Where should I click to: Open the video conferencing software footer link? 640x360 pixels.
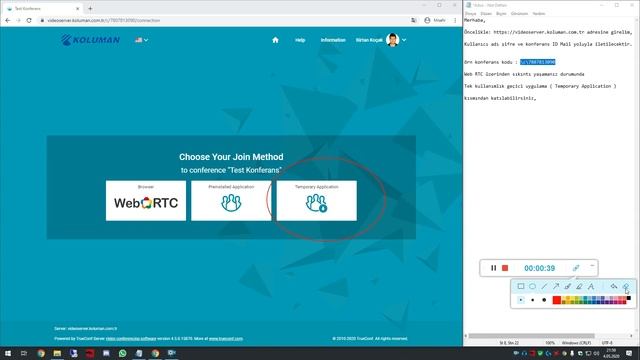click(131, 338)
